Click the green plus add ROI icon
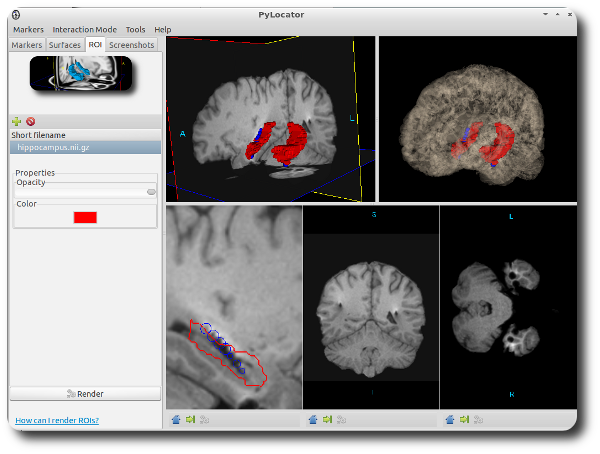 (16, 121)
